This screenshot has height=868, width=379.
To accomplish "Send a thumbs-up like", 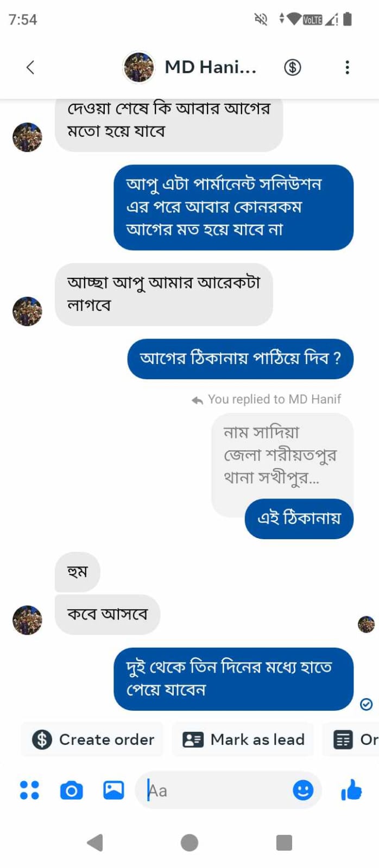I will [x=351, y=790].
